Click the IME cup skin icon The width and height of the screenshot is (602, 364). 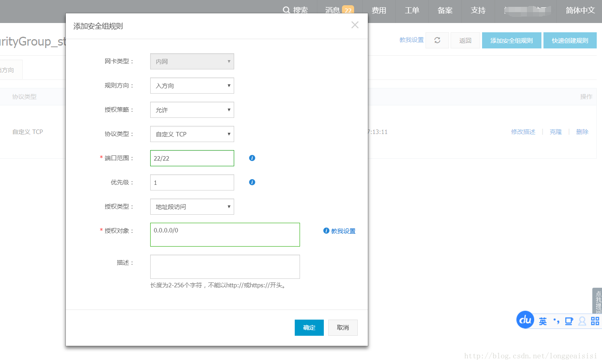569,321
